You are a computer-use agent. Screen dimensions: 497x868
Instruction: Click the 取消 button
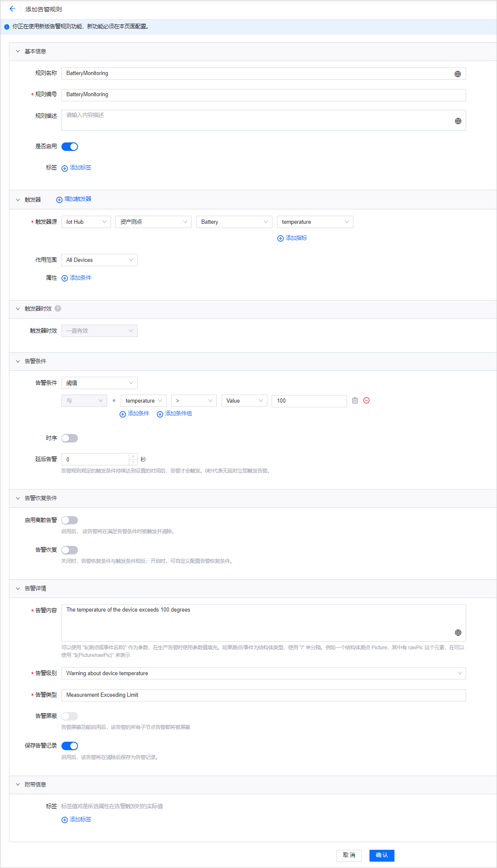349,855
